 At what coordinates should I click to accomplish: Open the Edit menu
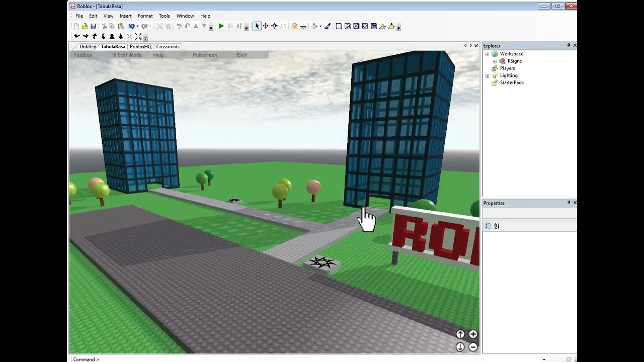[93, 16]
